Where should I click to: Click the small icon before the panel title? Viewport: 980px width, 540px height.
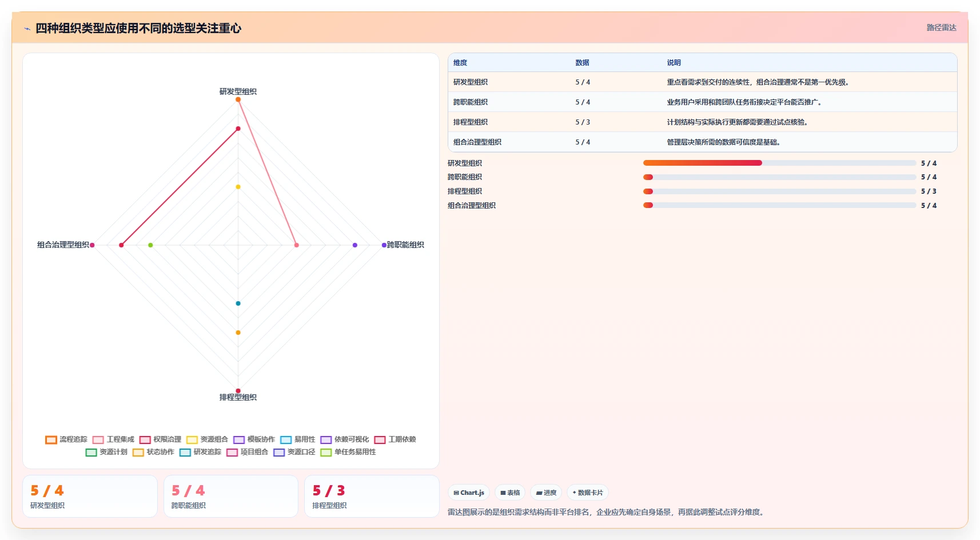click(27, 29)
